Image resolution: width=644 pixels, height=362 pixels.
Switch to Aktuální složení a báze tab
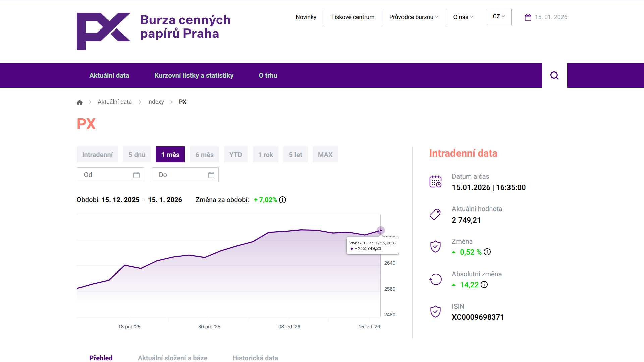coord(172,358)
